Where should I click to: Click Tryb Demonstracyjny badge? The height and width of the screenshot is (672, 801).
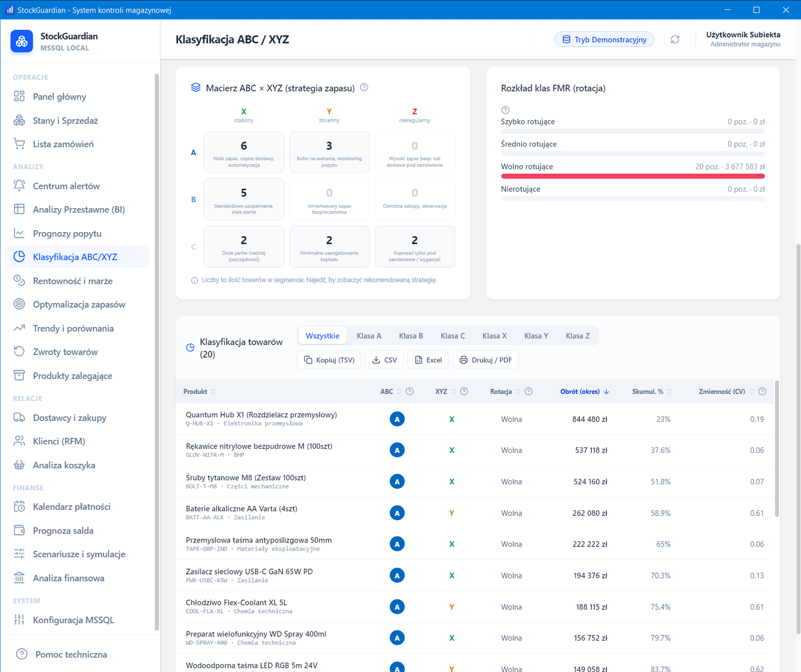[x=604, y=40]
